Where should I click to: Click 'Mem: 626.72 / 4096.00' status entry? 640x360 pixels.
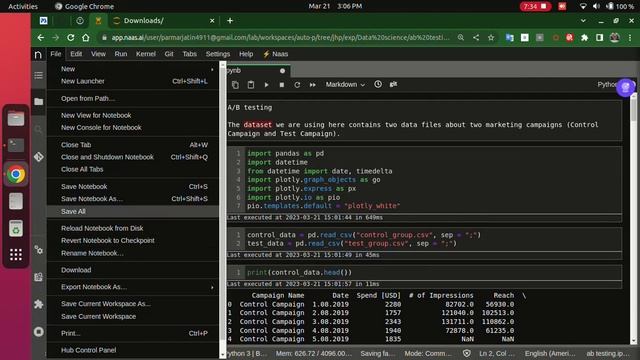click(x=313, y=353)
